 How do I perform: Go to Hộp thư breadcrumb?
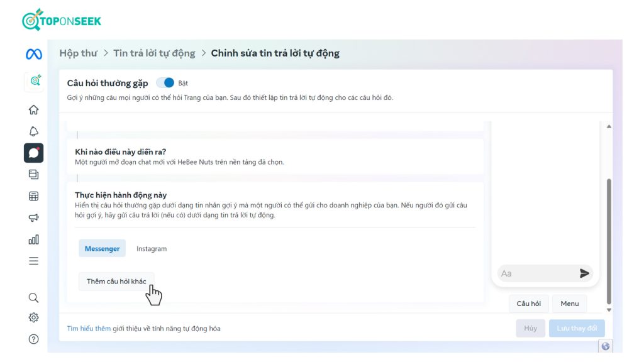78,53
